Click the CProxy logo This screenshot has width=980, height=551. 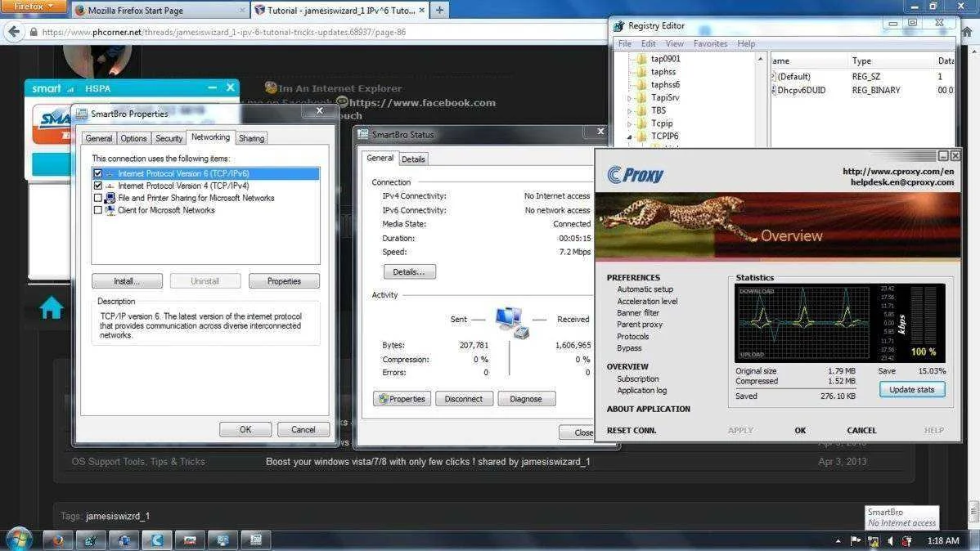pos(635,175)
